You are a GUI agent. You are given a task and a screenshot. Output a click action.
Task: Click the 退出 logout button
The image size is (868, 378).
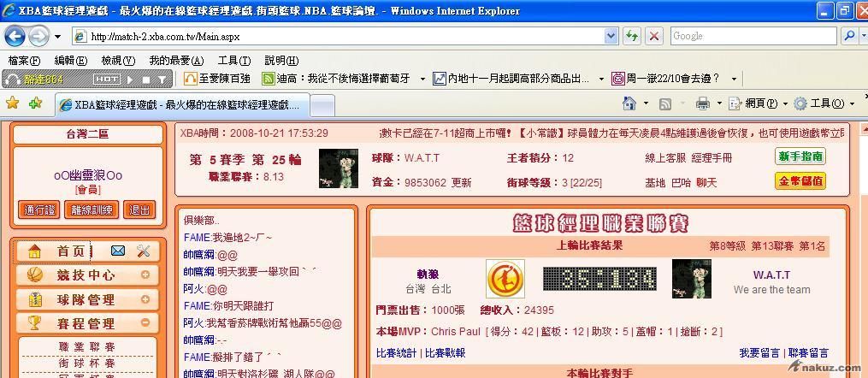tap(139, 210)
